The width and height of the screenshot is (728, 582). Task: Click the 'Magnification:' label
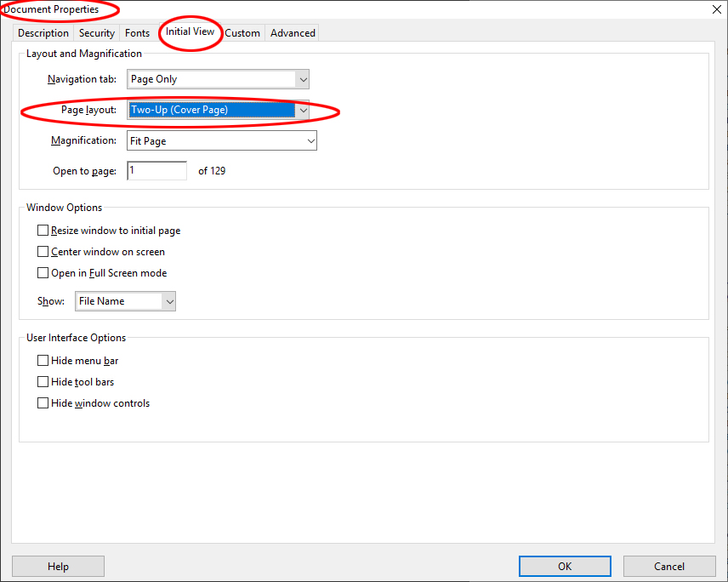[83, 140]
